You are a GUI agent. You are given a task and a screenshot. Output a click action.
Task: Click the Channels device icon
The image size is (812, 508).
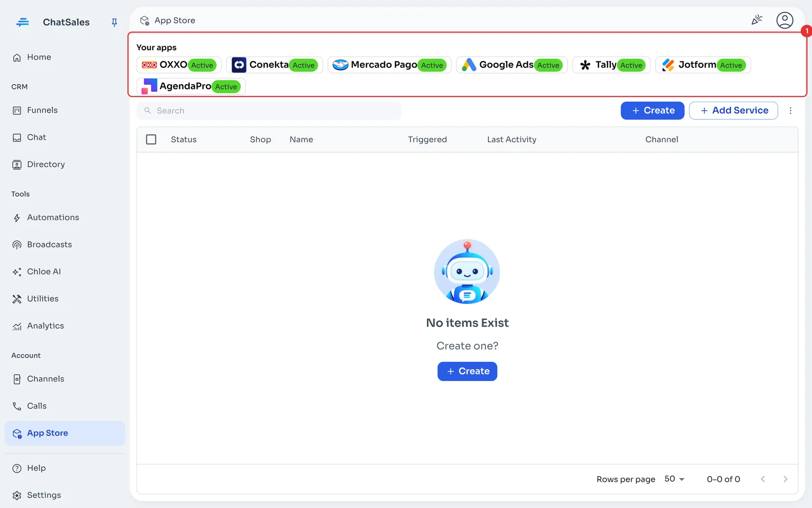coord(17,379)
